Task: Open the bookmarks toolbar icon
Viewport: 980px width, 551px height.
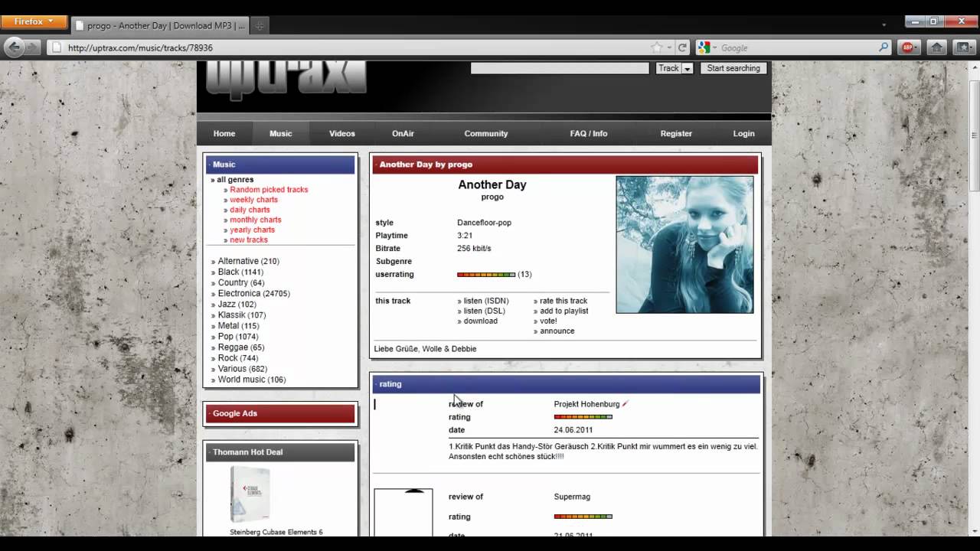Action: [x=963, y=47]
